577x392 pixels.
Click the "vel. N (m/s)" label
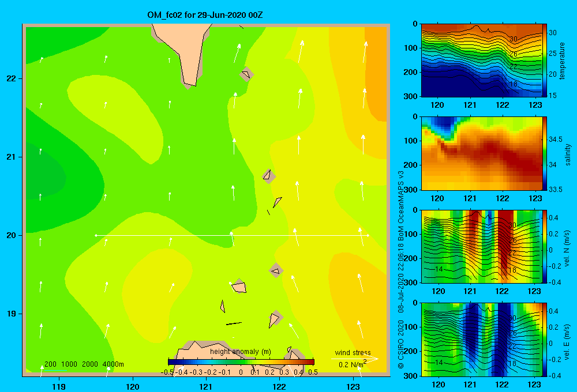point(567,248)
